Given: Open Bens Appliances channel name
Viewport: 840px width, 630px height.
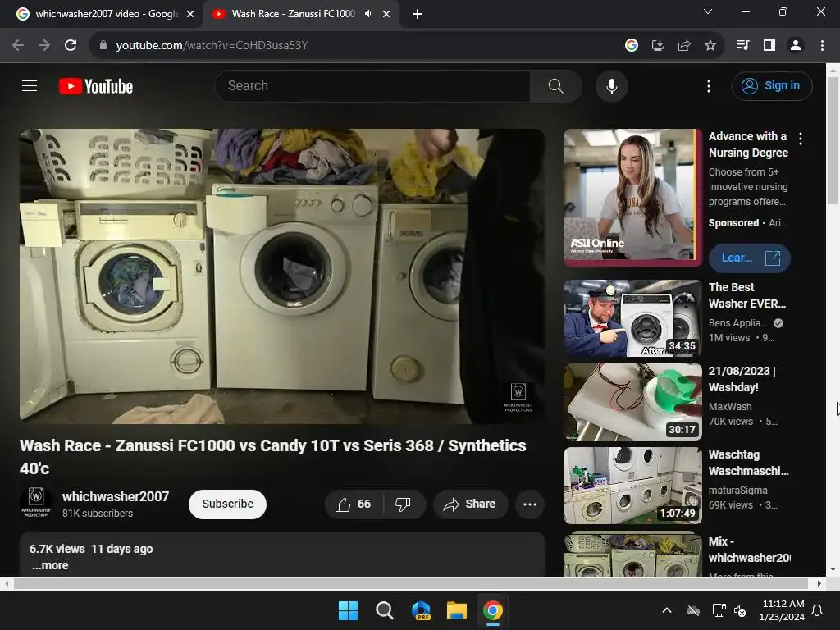Looking at the screenshot, I should (737, 323).
